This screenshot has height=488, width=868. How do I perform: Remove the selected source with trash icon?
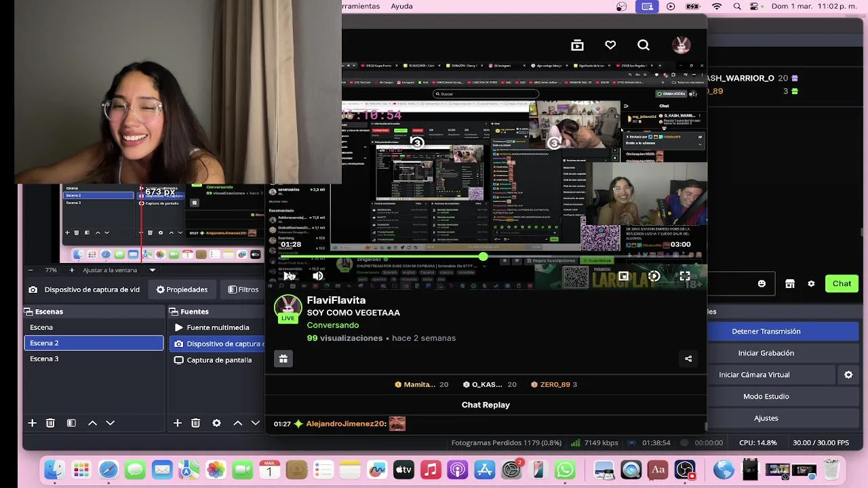point(196,423)
